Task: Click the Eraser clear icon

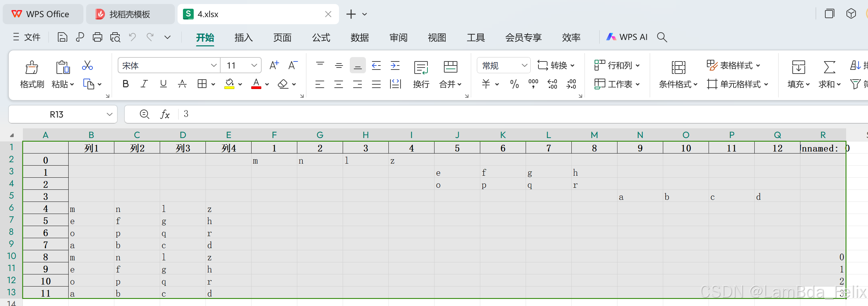Action: coord(283,84)
